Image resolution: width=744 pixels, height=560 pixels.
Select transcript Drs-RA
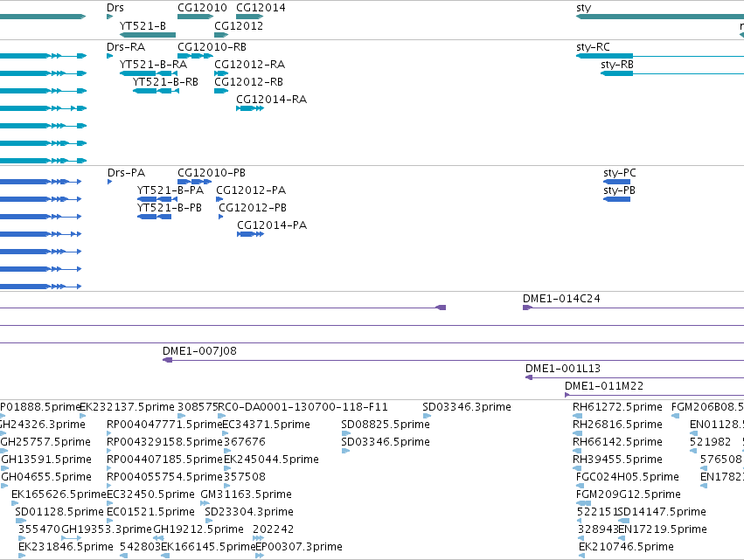109,56
